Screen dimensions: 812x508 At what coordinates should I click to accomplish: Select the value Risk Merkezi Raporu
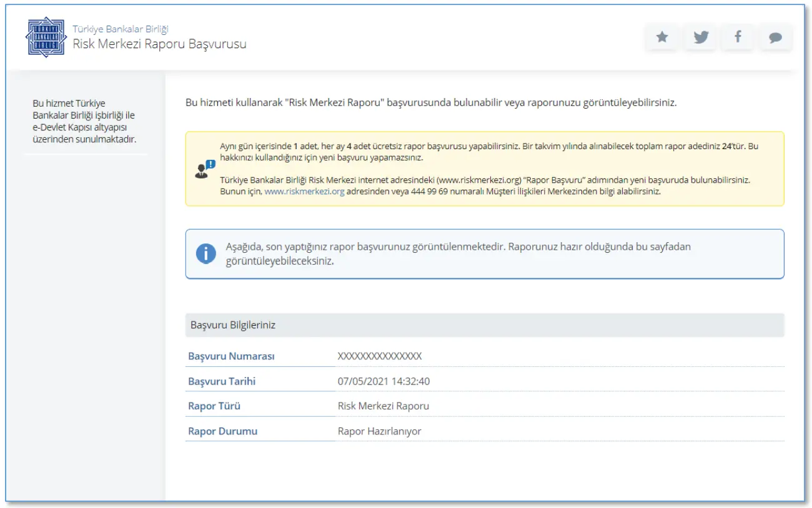(384, 406)
